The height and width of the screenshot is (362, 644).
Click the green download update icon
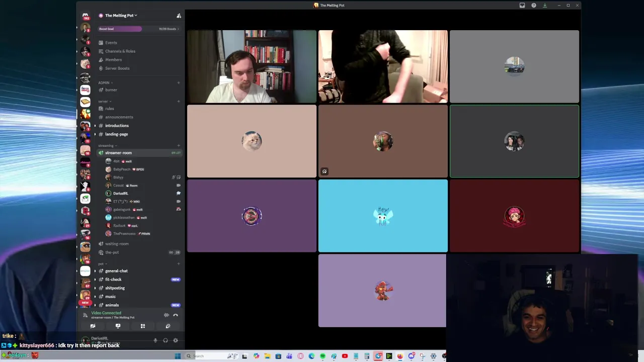pos(545,6)
